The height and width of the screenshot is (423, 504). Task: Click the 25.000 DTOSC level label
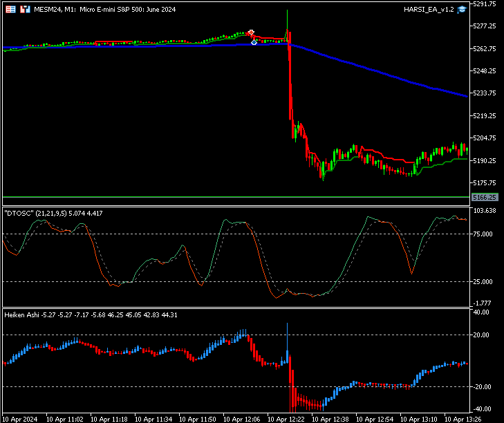click(483, 281)
